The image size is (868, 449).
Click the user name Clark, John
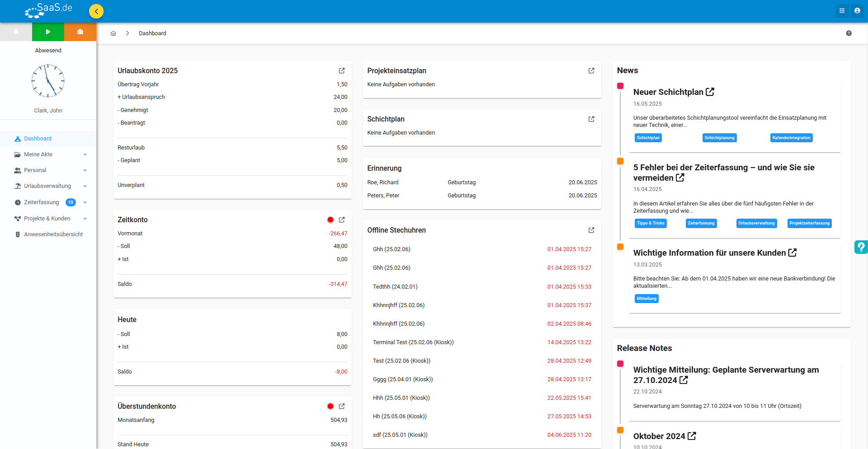coord(48,111)
